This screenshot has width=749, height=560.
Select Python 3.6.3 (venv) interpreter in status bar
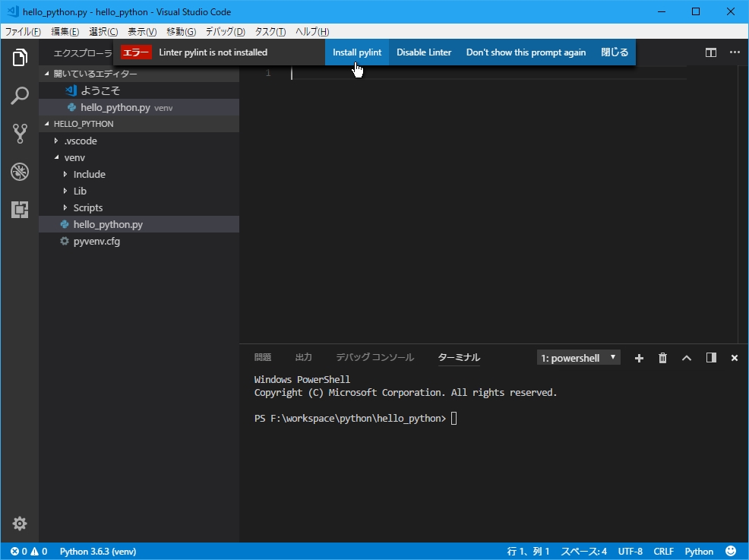98,552
